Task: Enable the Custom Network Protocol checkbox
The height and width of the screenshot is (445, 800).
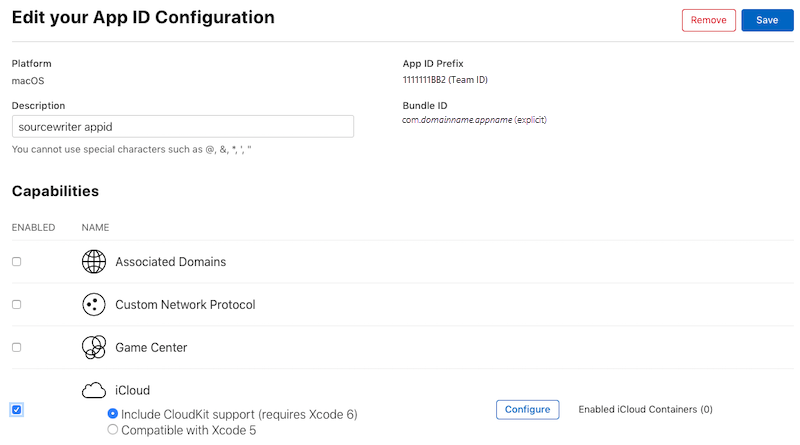Action: click(17, 305)
